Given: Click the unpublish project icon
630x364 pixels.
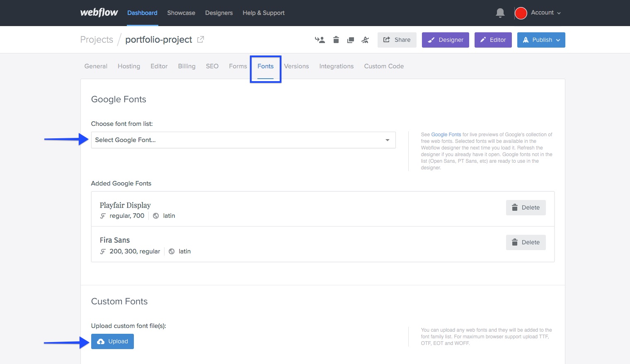Looking at the screenshot, I should pos(365,40).
